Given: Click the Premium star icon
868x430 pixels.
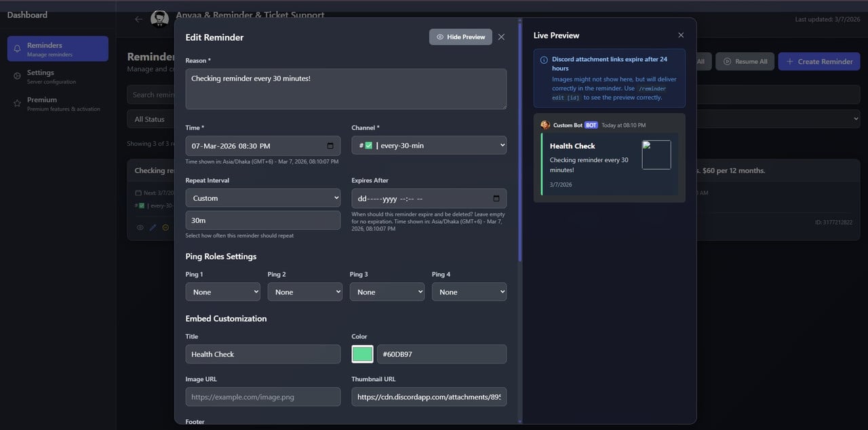Looking at the screenshot, I should (16, 102).
